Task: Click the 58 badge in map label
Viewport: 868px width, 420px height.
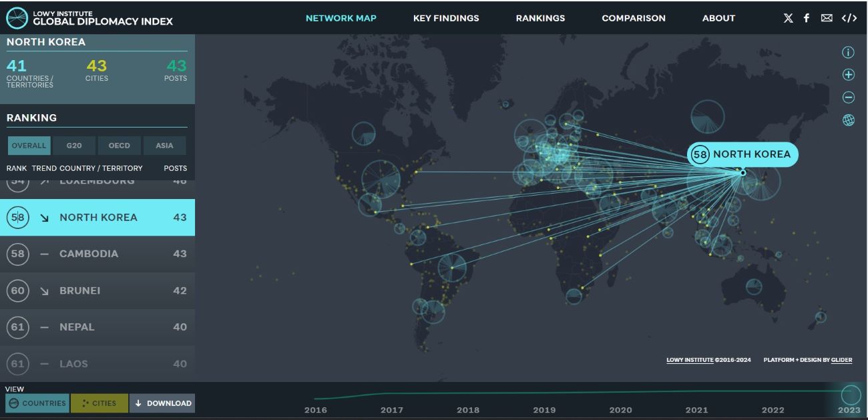Action: pos(700,154)
